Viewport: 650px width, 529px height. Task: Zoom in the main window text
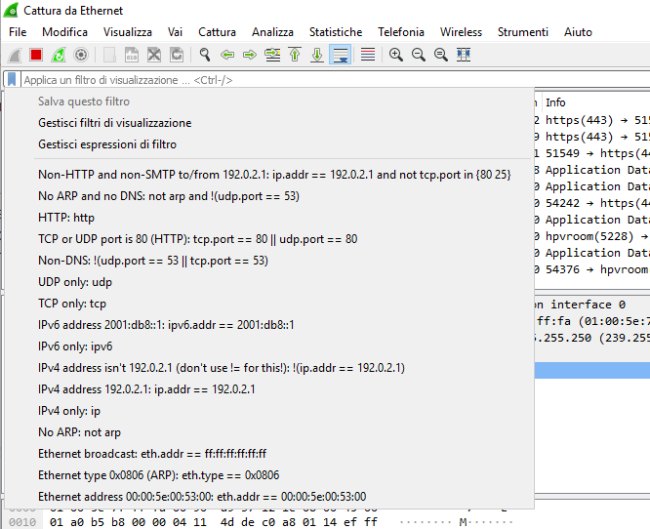(396, 55)
